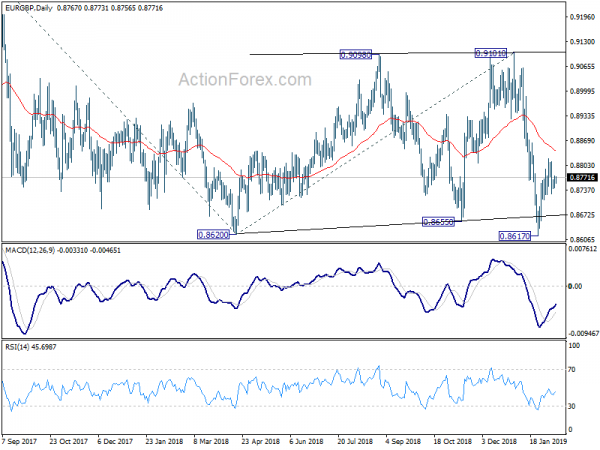This screenshot has height=450, width=600.
Task: Click the 4 Sep 2018 date label
Action: [x=403, y=441]
